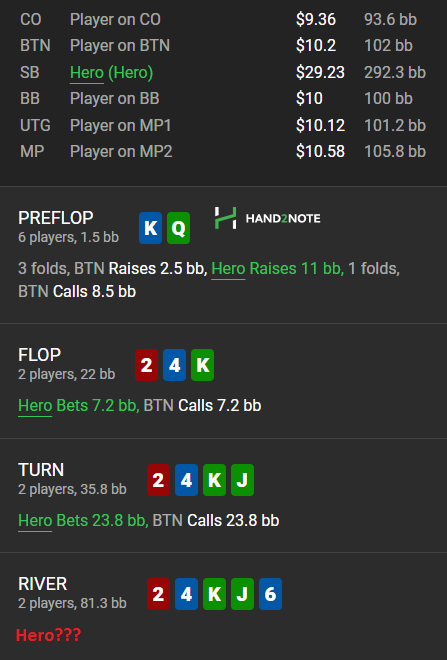Screen dimensions: 447x660
Task: Click the blue 6 river card
Action: (270, 594)
